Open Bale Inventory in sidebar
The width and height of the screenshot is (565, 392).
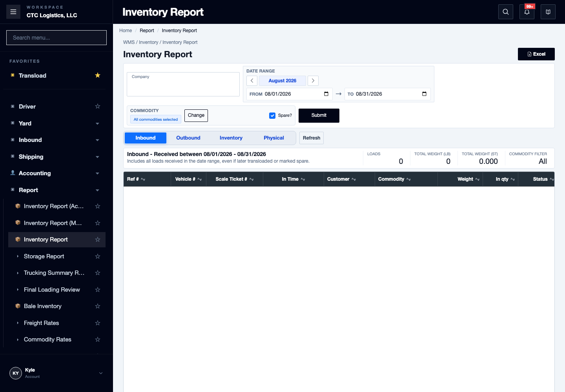(43, 306)
